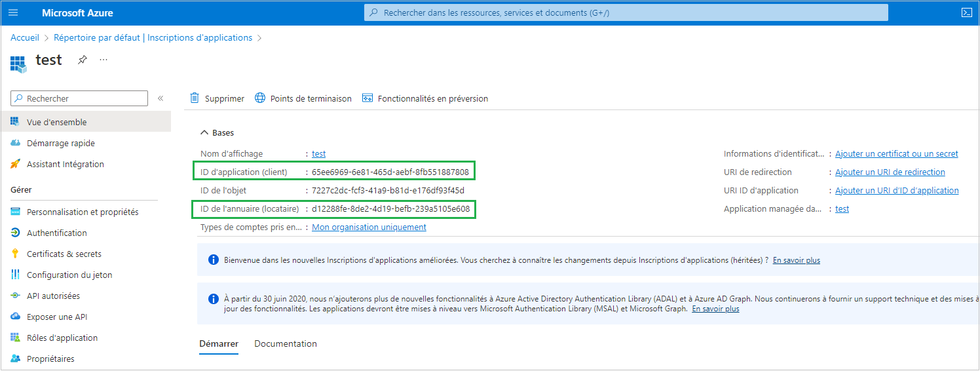Pin the test application to dashboard
980x371 pixels.
pos(83,60)
